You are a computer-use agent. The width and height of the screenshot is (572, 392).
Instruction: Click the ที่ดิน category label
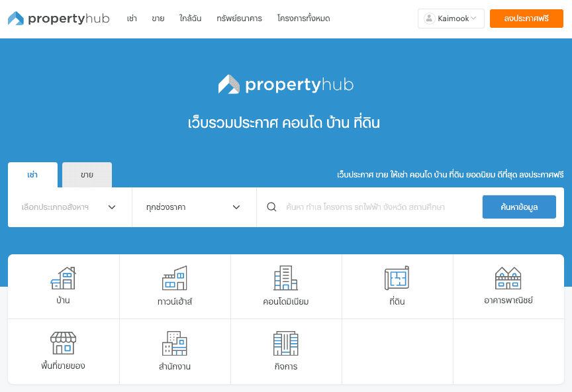[397, 301]
